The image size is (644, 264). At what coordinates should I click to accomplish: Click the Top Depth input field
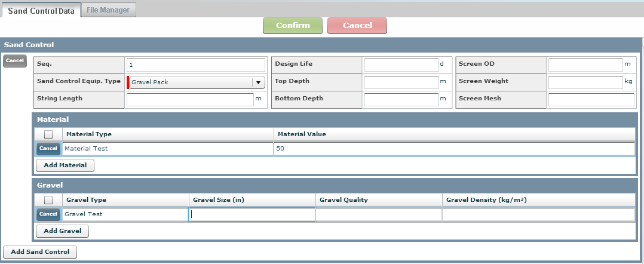pyautogui.click(x=401, y=82)
